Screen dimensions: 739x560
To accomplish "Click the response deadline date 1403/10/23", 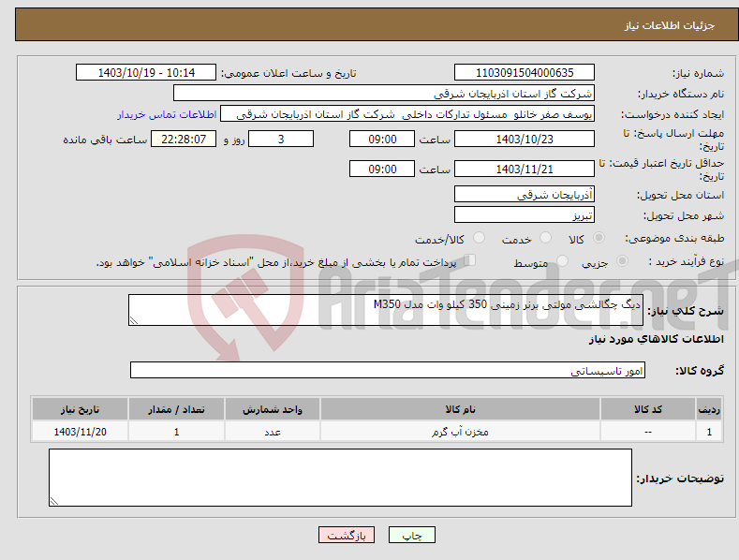I will click(x=525, y=139).
